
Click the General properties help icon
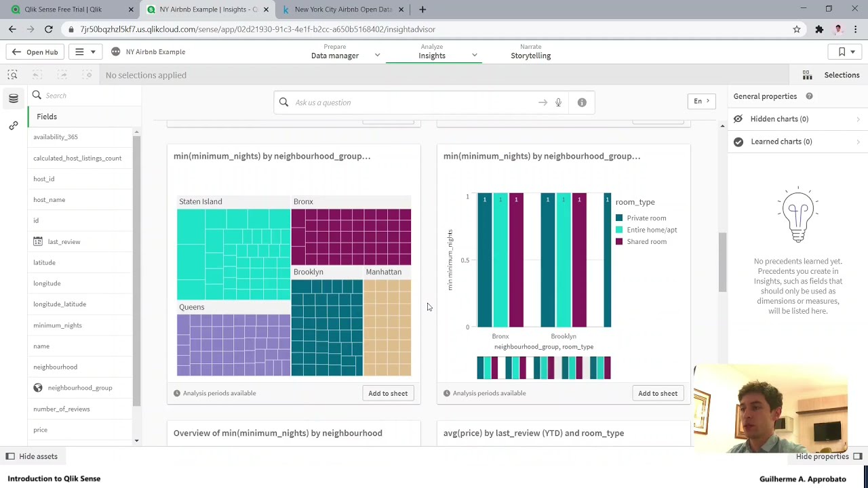tap(809, 96)
